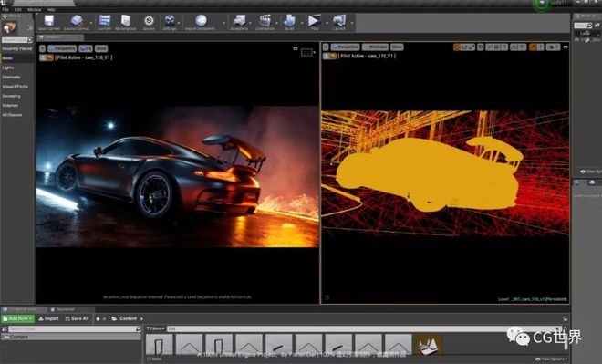Expand Build options dropdown arrow
Viewport: 602px width, 364px height.
[301, 23]
